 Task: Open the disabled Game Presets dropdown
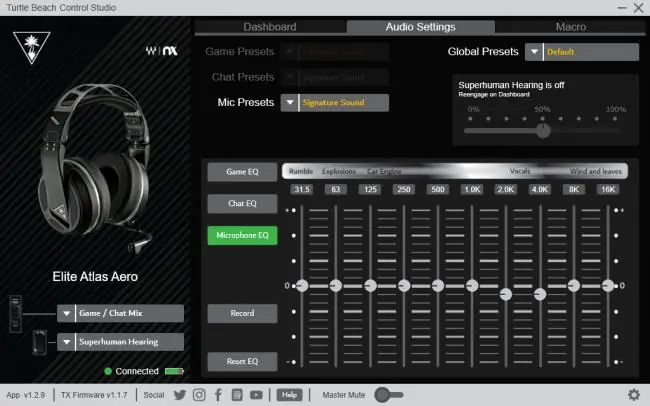pos(335,52)
